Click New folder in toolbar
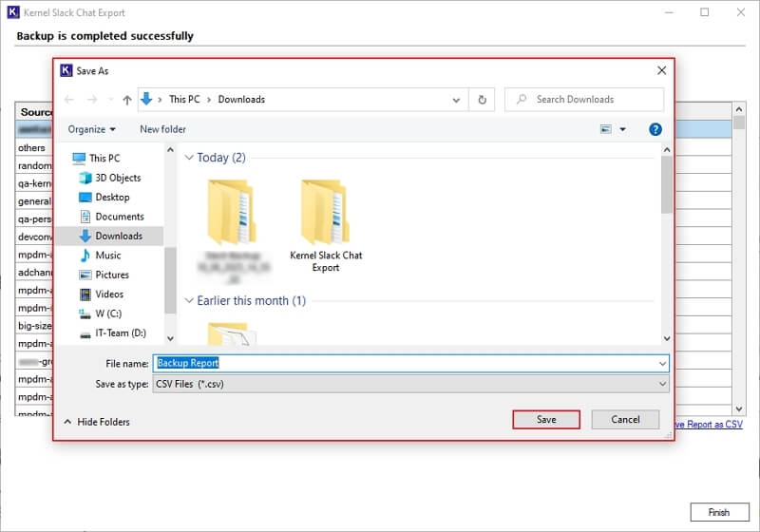 [x=162, y=129]
